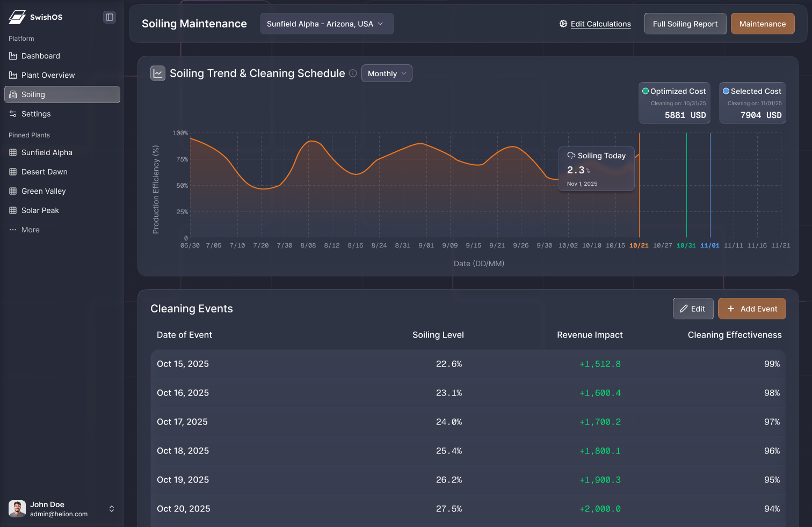The image size is (812, 527).
Task: Open the Sunfield Alpha plant selector
Action: (327, 24)
